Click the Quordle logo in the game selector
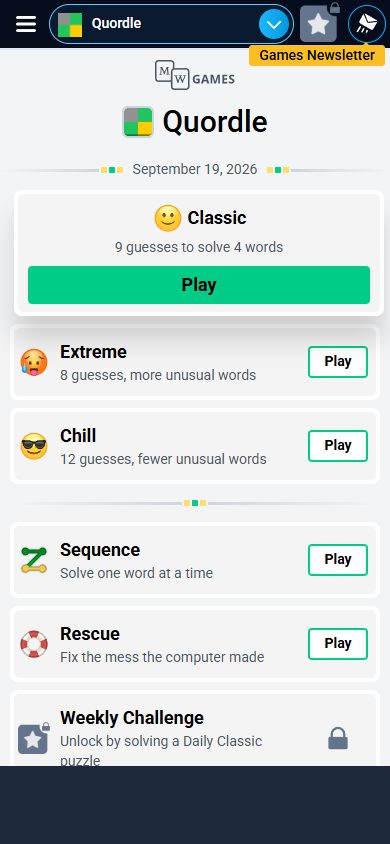Screen dimensions: 390x844 tap(70, 24)
